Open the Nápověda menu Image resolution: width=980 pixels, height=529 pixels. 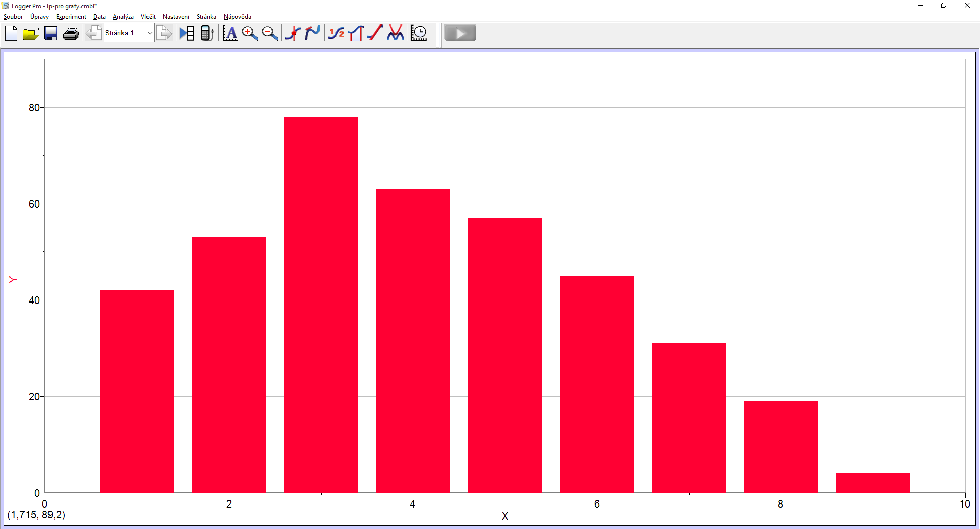[x=237, y=17]
